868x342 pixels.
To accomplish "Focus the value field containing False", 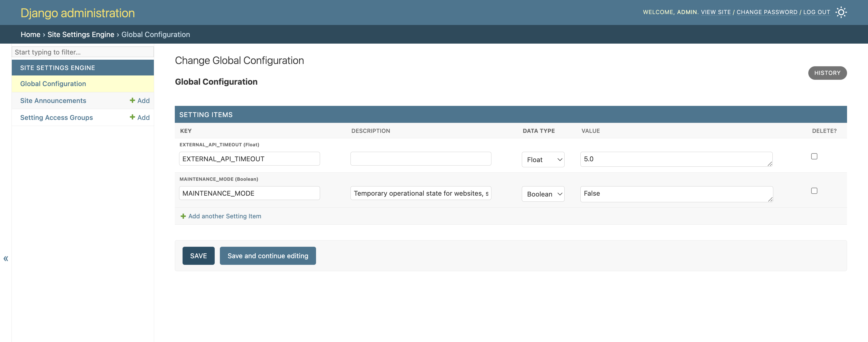I will coord(676,194).
